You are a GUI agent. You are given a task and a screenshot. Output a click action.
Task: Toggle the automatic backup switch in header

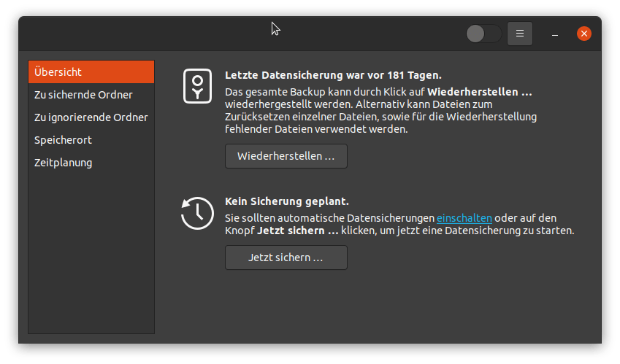point(483,34)
